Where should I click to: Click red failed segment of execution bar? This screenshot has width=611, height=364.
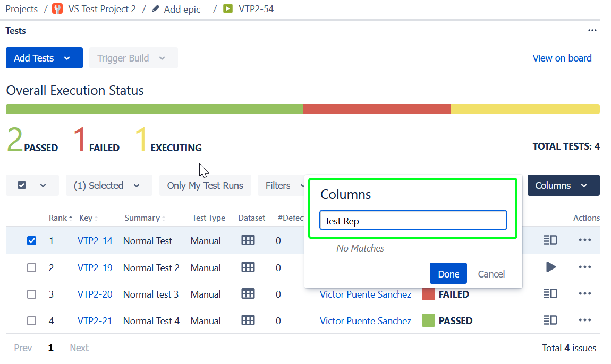pos(376,109)
